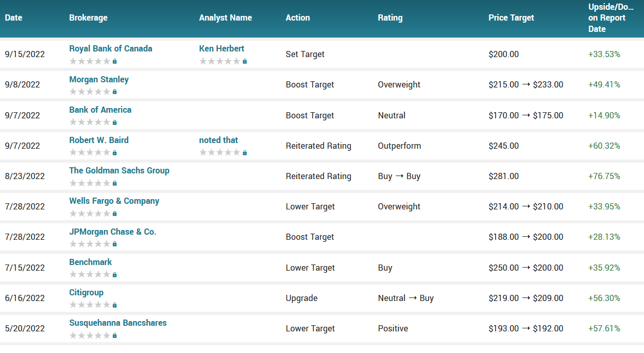Open the Bank of America brokerage link
Screen dimensions: 644x353
pyautogui.click(x=100, y=110)
